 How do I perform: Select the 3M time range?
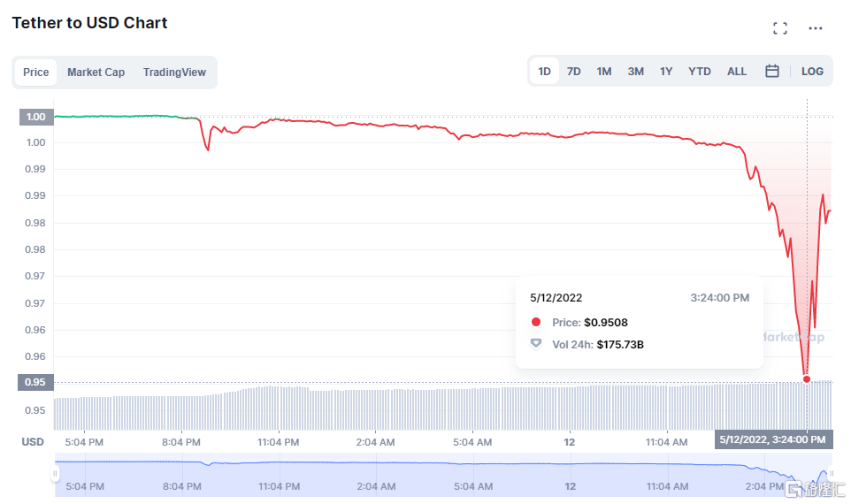point(635,71)
